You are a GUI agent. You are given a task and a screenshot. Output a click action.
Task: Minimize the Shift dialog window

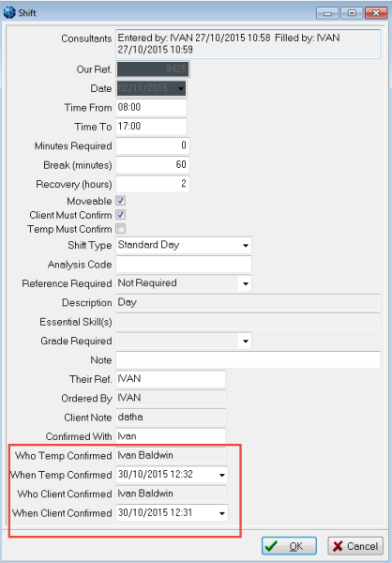coord(327,13)
